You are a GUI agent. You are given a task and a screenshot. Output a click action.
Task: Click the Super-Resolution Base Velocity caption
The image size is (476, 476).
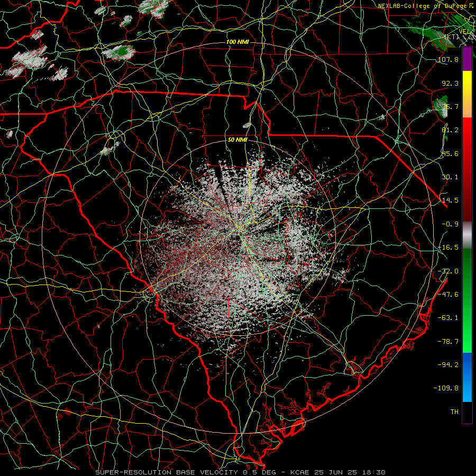click(x=241, y=472)
